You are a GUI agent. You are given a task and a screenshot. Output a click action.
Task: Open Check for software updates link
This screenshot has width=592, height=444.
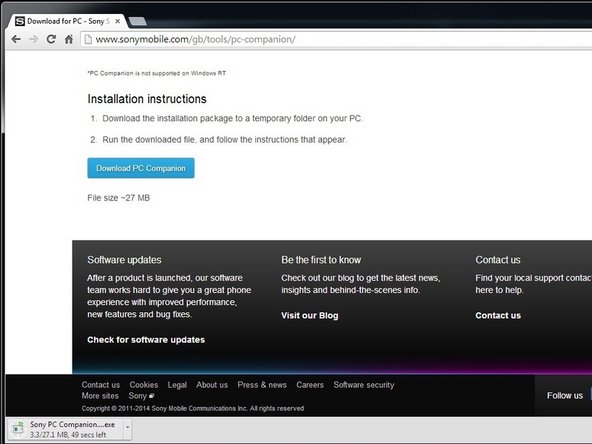click(146, 340)
